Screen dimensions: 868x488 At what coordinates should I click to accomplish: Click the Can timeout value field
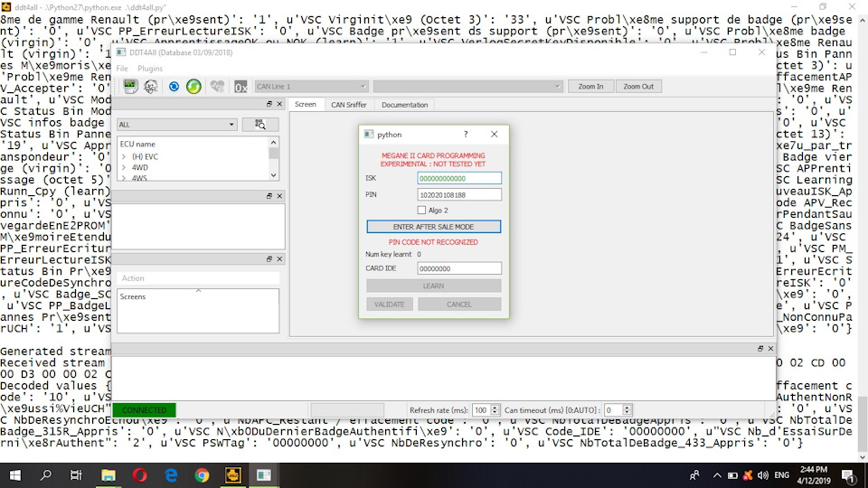pyautogui.click(x=613, y=410)
